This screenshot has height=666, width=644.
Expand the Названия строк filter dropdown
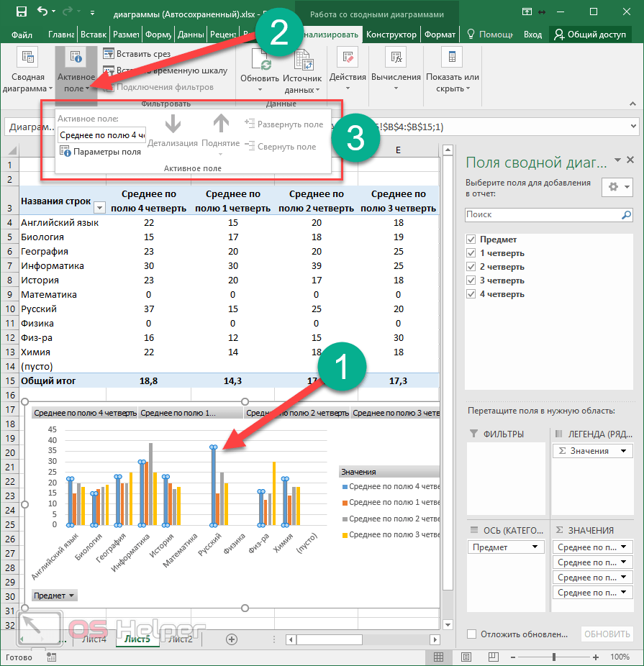coord(99,208)
